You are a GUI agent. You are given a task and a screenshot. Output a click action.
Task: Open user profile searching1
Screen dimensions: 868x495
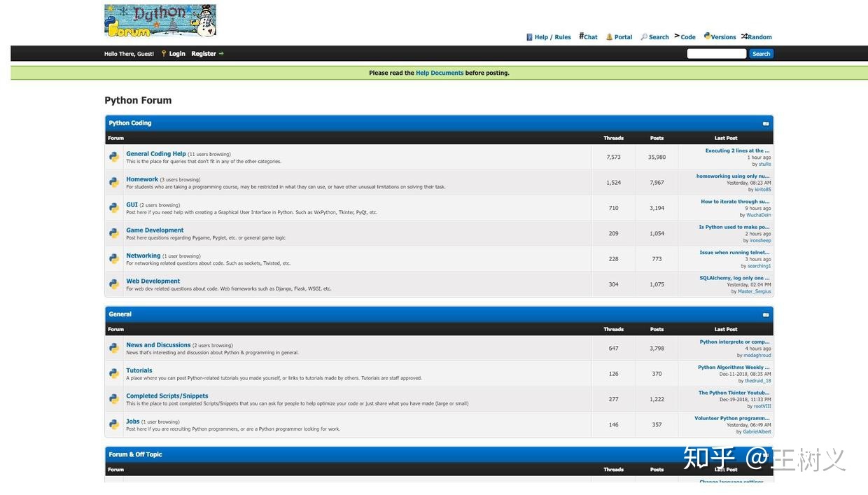[x=759, y=266]
